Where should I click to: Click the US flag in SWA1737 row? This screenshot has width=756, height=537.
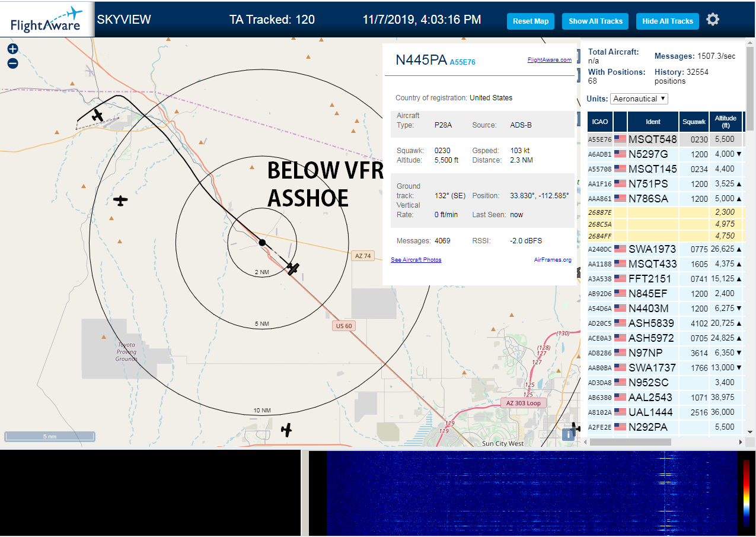620,367
